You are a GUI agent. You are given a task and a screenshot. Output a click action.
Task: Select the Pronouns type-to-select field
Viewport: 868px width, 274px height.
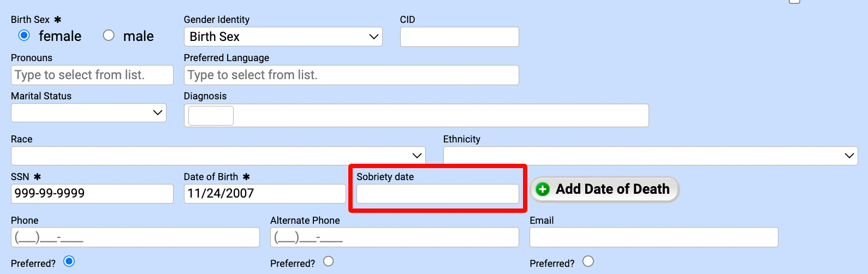(x=92, y=75)
